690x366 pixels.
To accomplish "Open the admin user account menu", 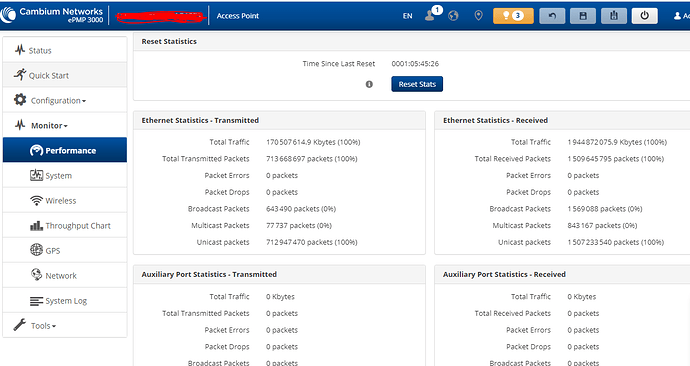I will (x=682, y=16).
